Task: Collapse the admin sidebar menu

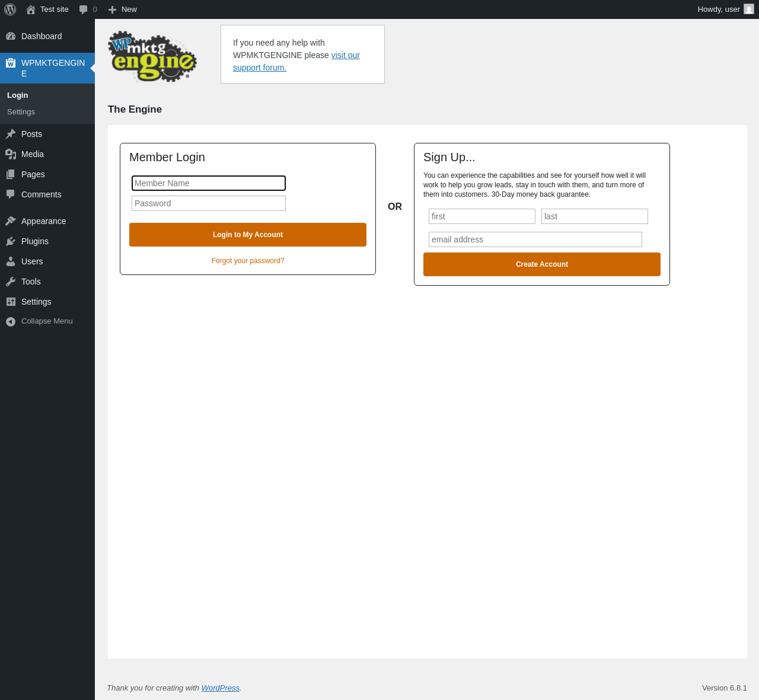Action: 47,321
